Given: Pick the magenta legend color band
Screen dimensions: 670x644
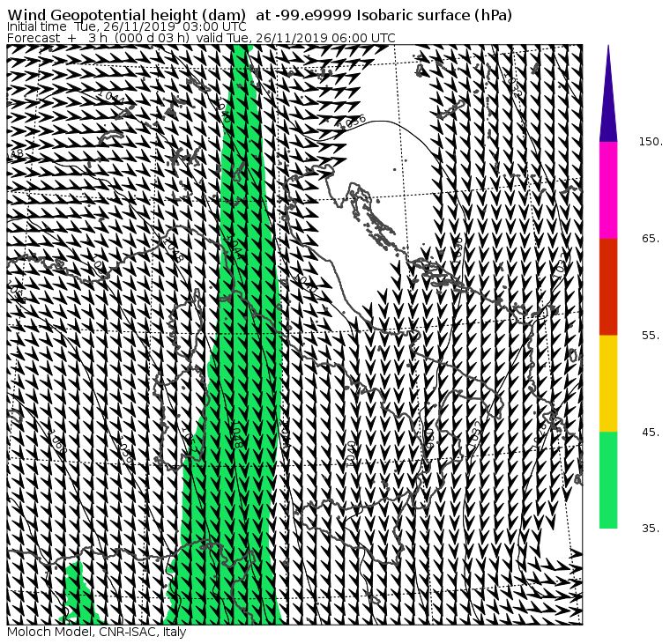Looking at the screenshot, I should coord(608,190).
